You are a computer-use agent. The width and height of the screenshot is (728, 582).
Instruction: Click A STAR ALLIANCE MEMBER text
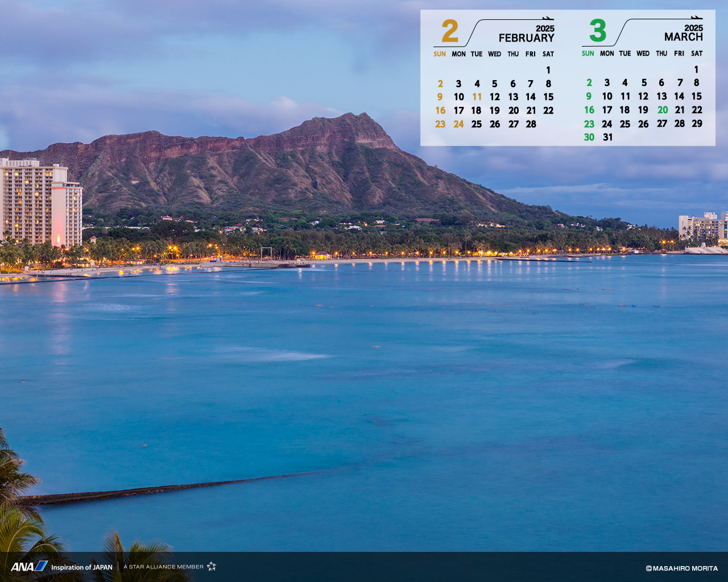[x=163, y=567]
